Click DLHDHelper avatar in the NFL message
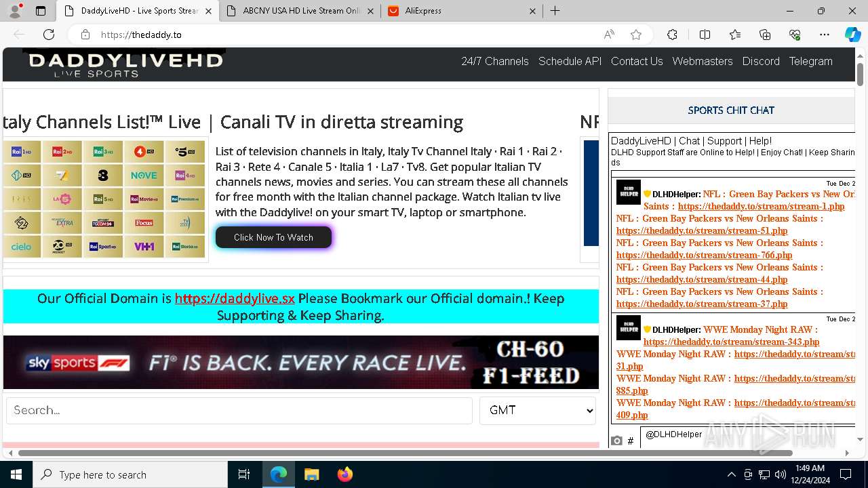Viewport: 868px width, 488px height. point(629,192)
